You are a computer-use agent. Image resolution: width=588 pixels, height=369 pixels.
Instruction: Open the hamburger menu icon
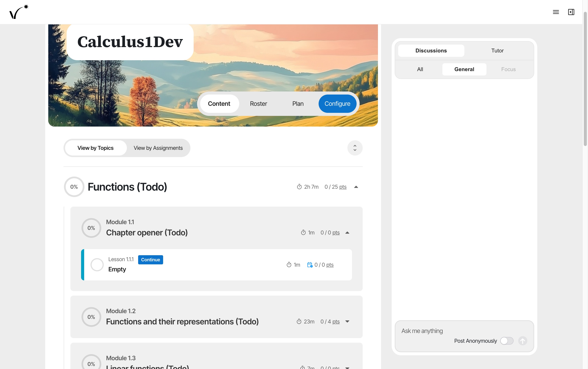(x=556, y=12)
